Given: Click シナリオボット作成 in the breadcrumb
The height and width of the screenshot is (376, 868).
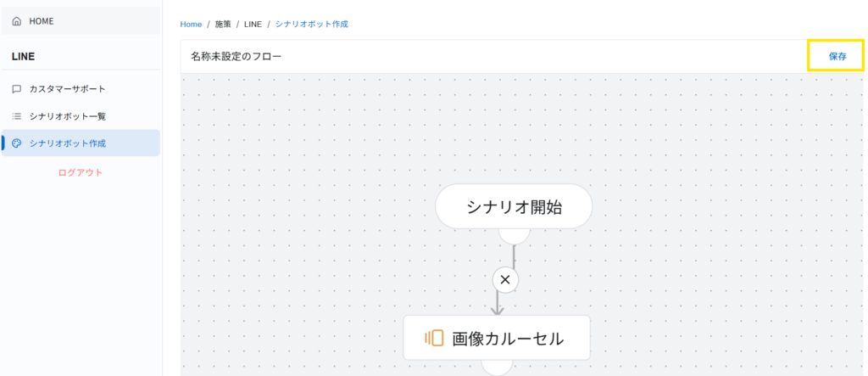Looking at the screenshot, I should [x=311, y=24].
